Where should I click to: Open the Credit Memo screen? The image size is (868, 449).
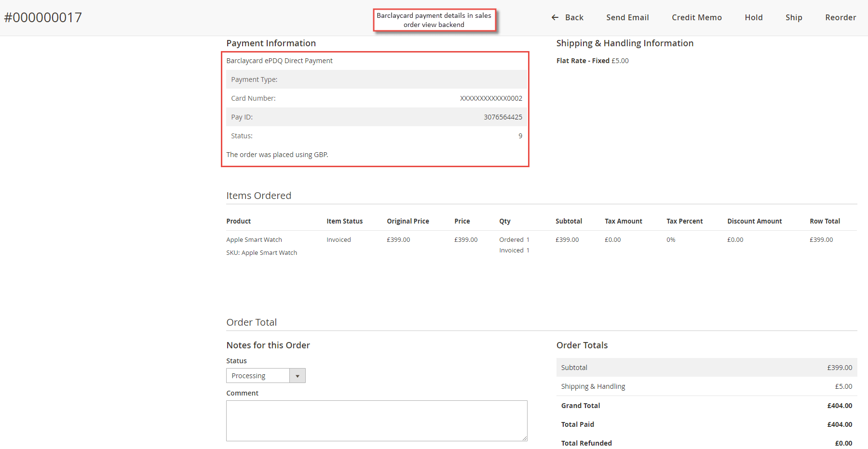coord(696,17)
